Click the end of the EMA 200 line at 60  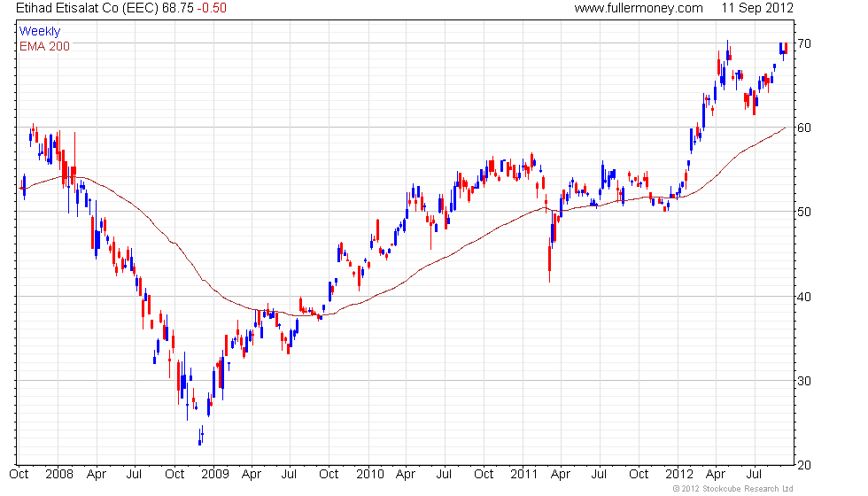785,128
